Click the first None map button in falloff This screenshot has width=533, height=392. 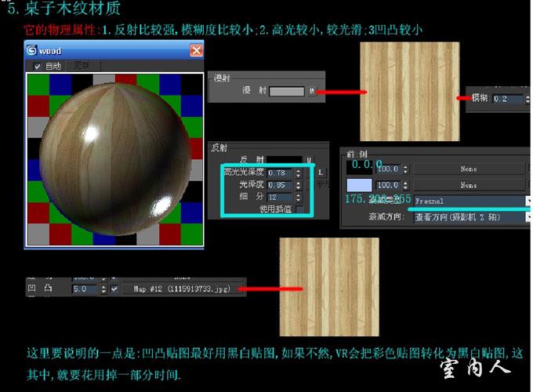[x=469, y=169]
